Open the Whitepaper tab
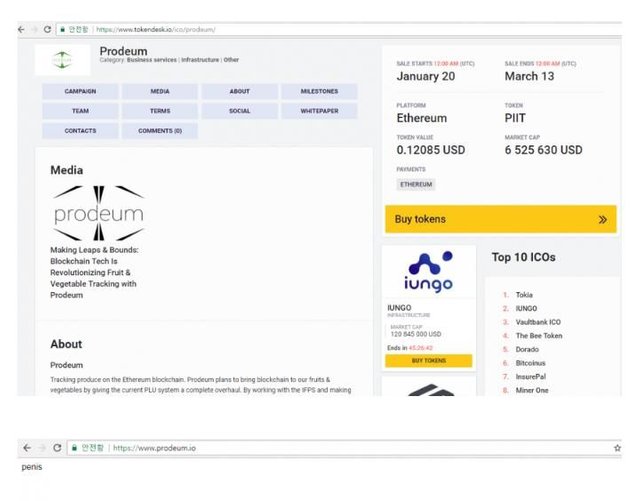Image resolution: width=640 pixels, height=501 pixels. (319, 111)
